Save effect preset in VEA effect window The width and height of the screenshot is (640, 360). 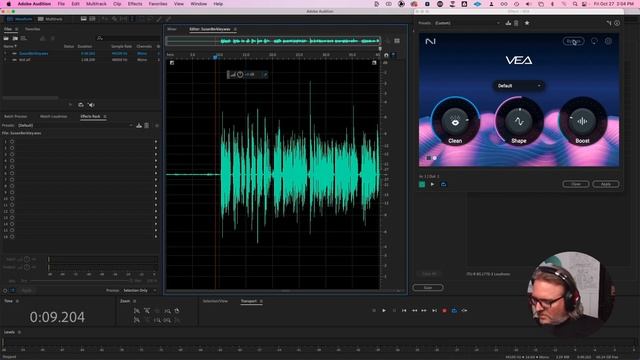tap(508, 23)
